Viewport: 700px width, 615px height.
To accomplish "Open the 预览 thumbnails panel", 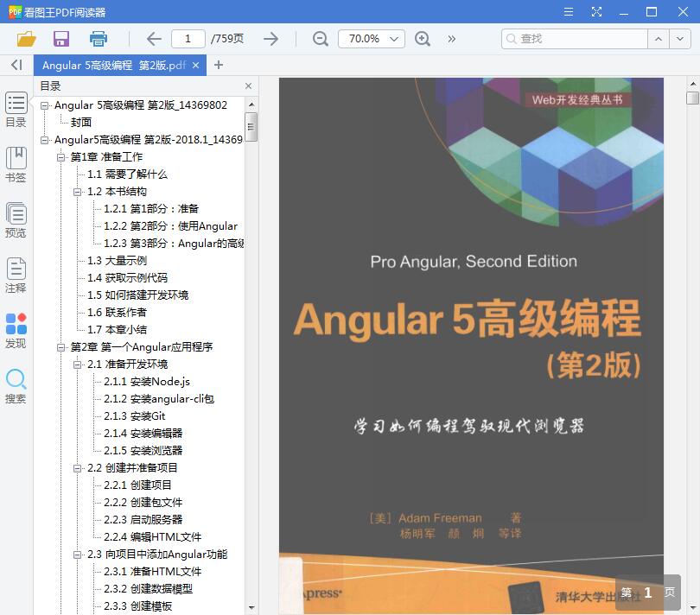I will (16, 220).
